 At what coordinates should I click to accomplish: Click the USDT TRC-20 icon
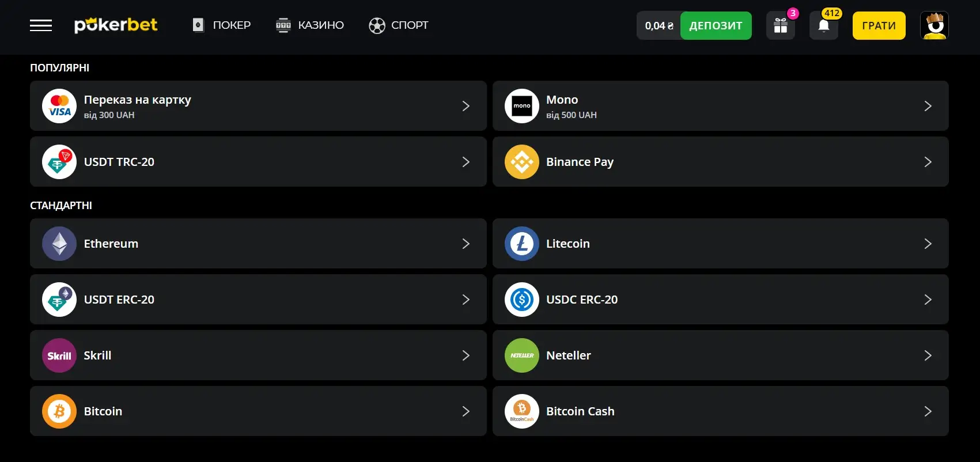coord(59,162)
